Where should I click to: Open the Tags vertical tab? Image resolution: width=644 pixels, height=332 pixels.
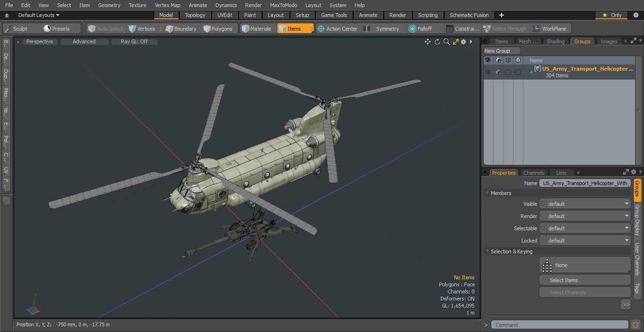pos(637,288)
